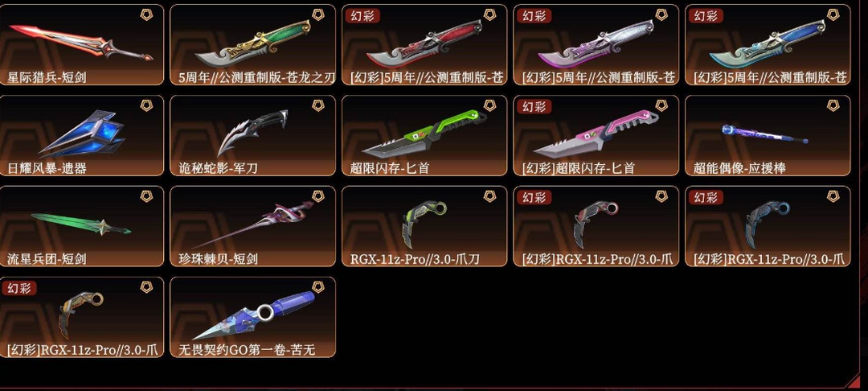This screenshot has width=868, height=391.
Task: Click the 幻彩 badge on pink 超限闪存-匕首 card
Action: coord(534,106)
